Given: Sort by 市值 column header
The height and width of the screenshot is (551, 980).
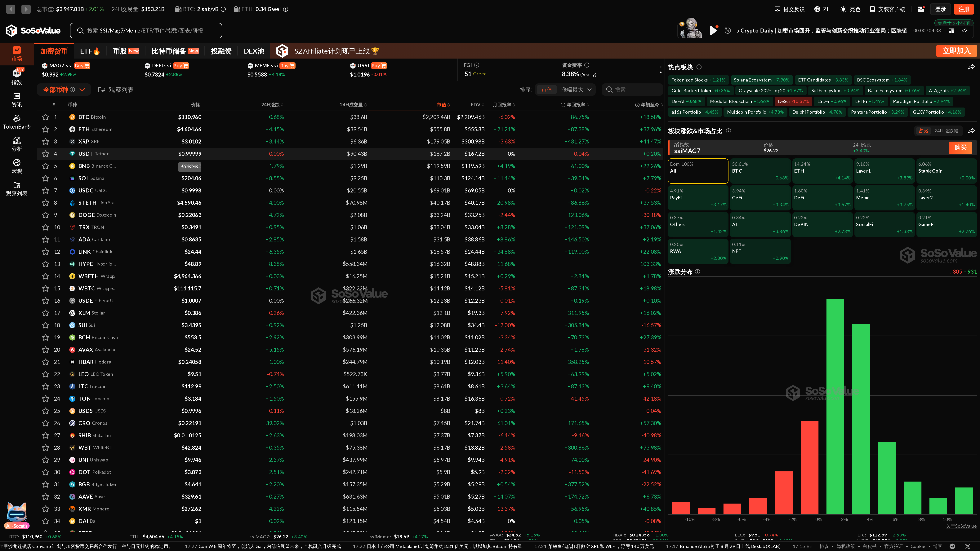Looking at the screenshot, I should (443, 105).
